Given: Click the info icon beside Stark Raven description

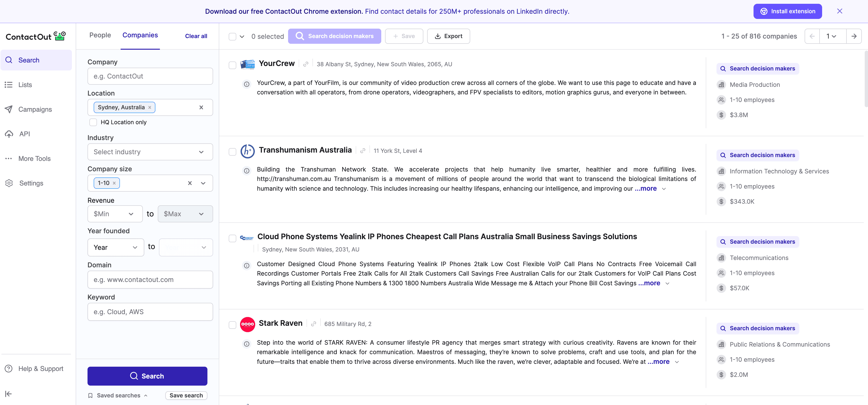Looking at the screenshot, I should point(247,344).
